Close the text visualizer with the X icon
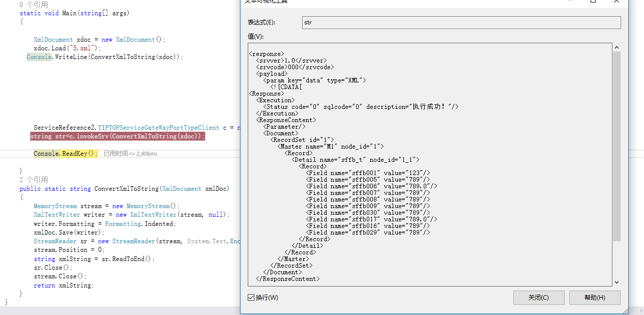 (617, 2)
